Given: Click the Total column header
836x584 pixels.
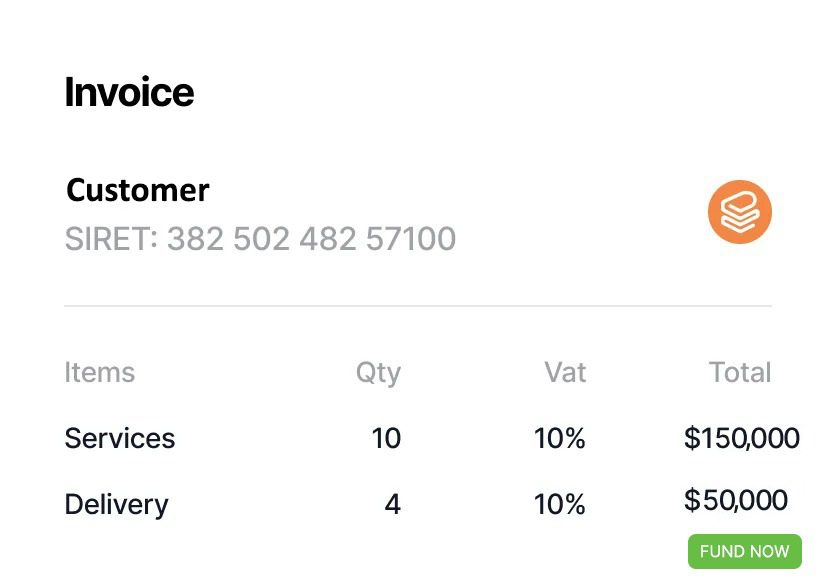Looking at the screenshot, I should [740, 372].
